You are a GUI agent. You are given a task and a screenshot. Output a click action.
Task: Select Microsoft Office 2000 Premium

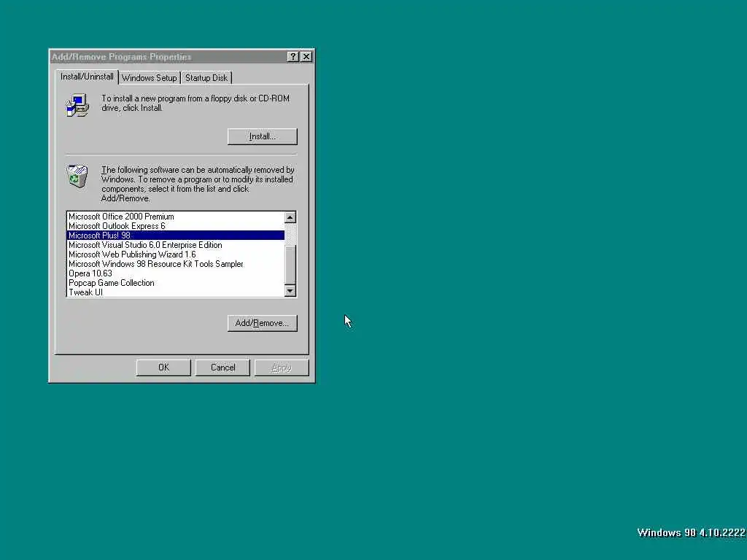tap(175, 217)
